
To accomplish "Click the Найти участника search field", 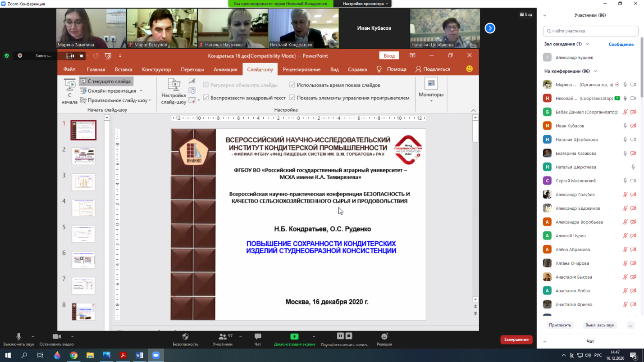I will 590,31.
